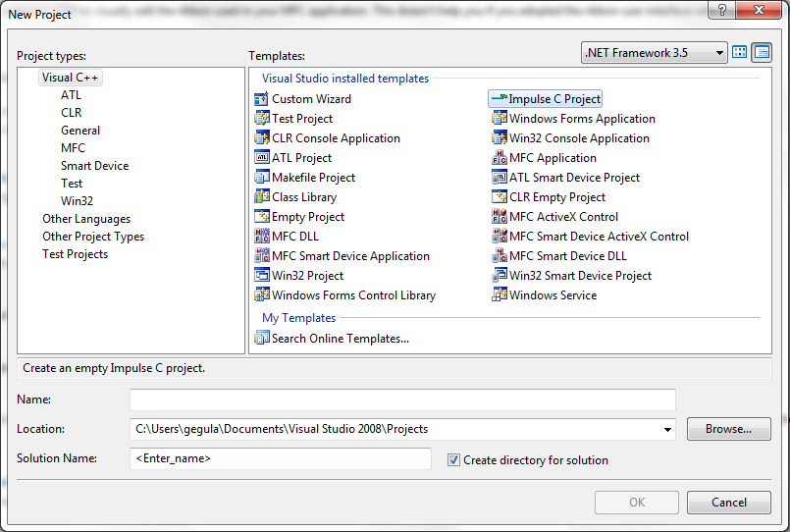Screen dimensions: 790x532
Task: Select Other Languages project type
Action: (86, 219)
